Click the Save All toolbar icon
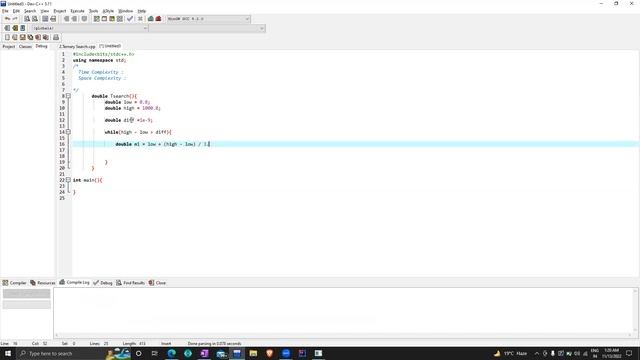Image resolution: width=640 pixels, height=360 pixels. (30, 37)
